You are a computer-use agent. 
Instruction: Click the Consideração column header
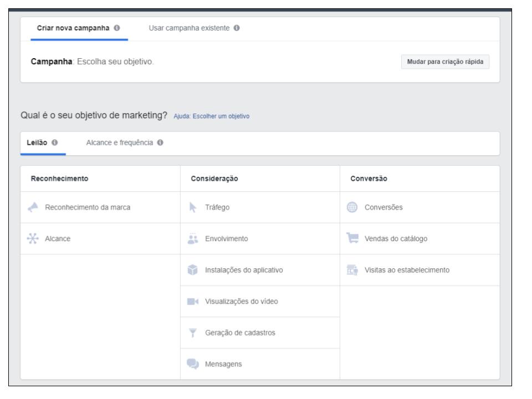[214, 178]
